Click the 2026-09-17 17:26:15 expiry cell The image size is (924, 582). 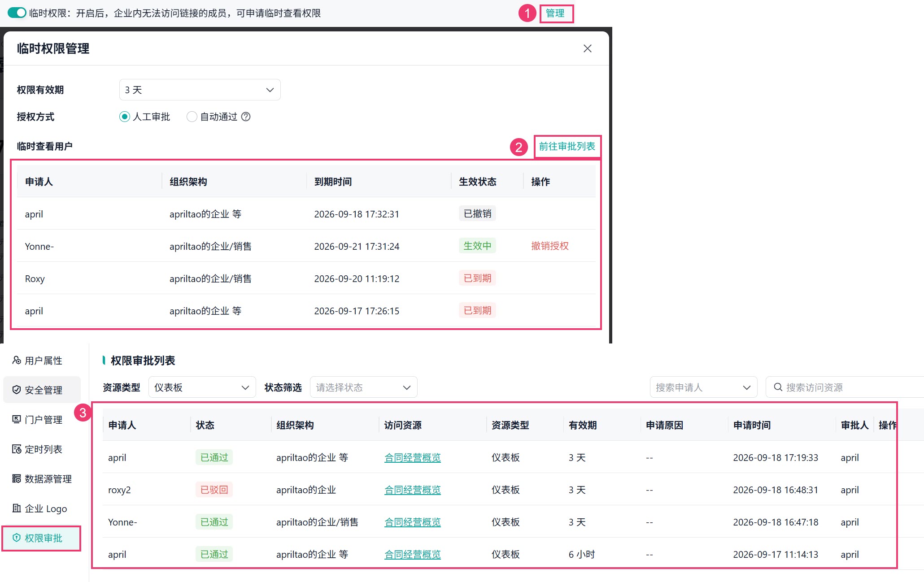tap(357, 311)
